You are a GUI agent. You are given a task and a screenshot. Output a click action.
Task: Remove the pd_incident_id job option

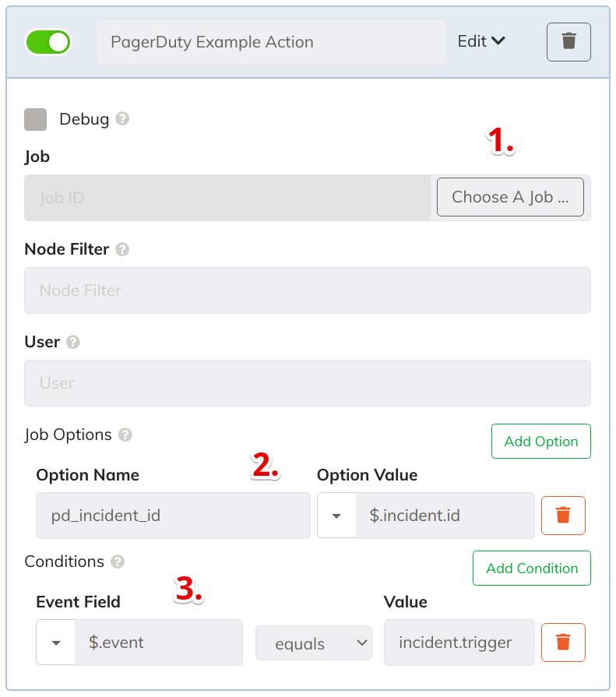(x=563, y=516)
